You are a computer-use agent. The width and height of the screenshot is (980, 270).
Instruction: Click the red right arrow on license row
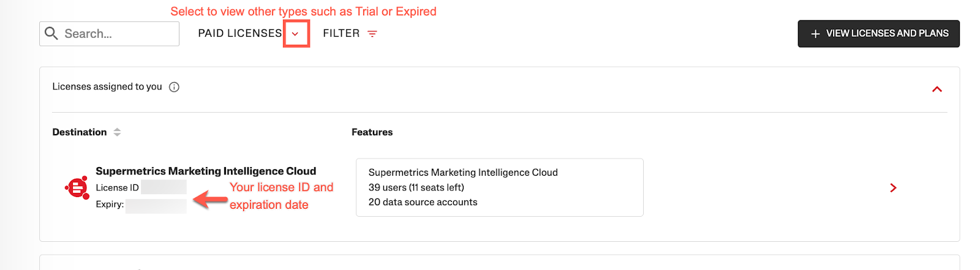click(893, 188)
